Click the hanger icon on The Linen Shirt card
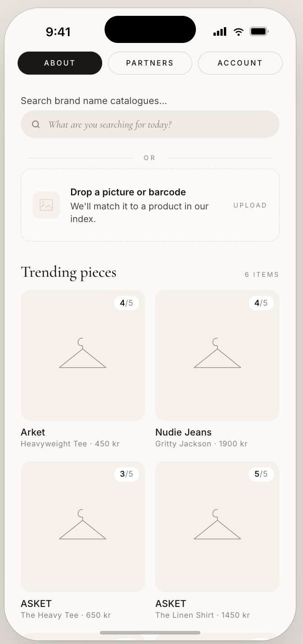 pyautogui.click(x=217, y=526)
